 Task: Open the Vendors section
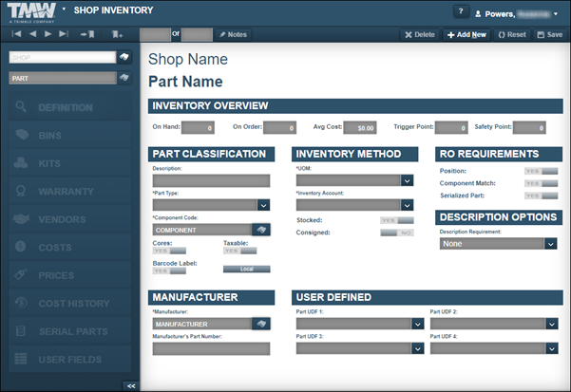pos(70,219)
